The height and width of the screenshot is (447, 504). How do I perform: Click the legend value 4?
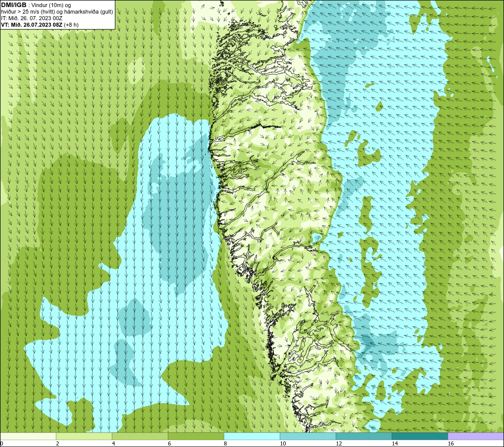click(x=113, y=444)
